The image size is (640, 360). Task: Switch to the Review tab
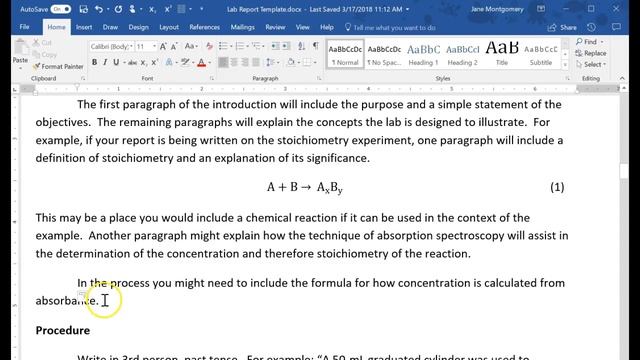pos(275,27)
